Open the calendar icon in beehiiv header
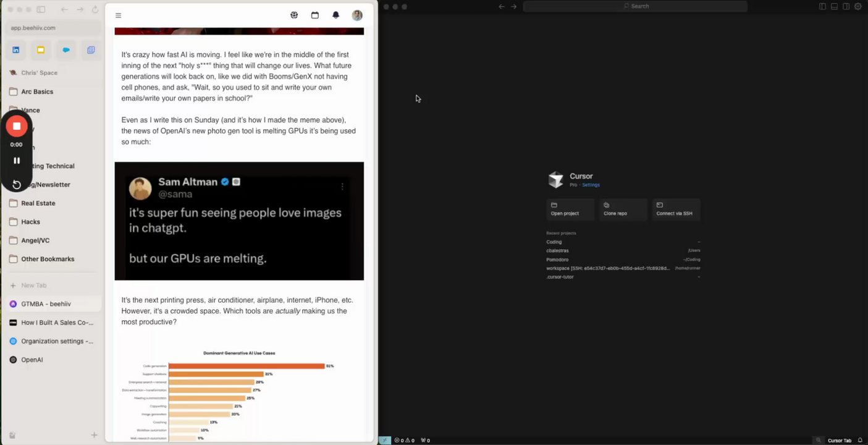Screen dimensions: 868x445 point(315,15)
